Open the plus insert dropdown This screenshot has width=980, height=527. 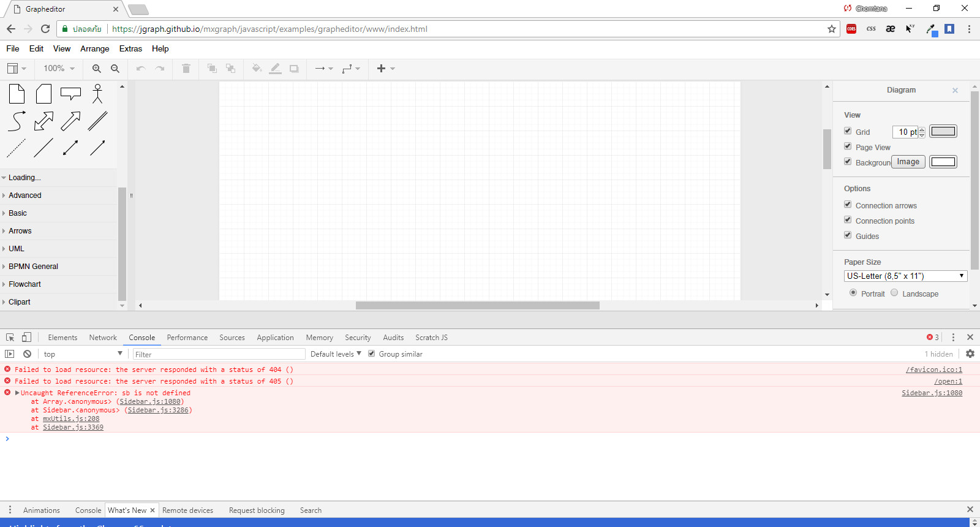(386, 69)
